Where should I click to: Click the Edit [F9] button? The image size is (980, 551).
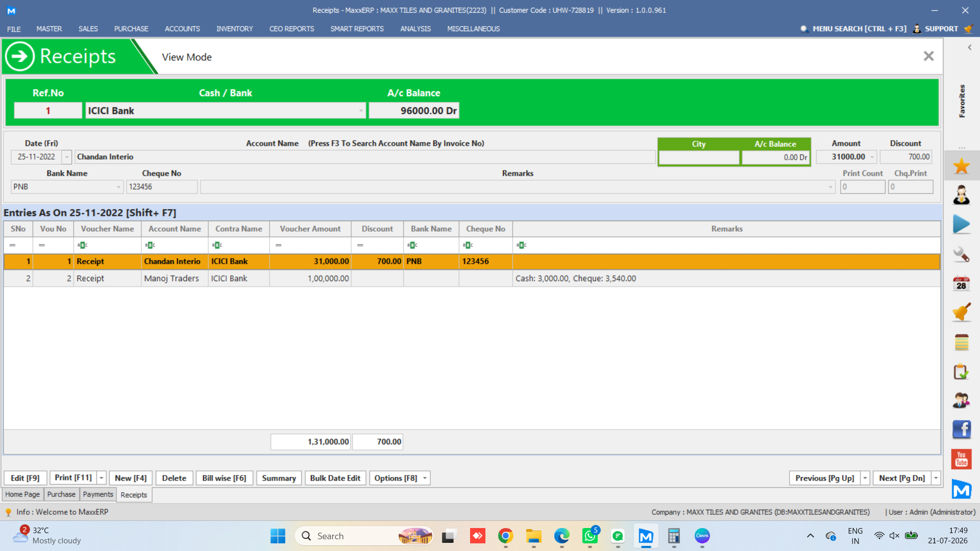25,478
